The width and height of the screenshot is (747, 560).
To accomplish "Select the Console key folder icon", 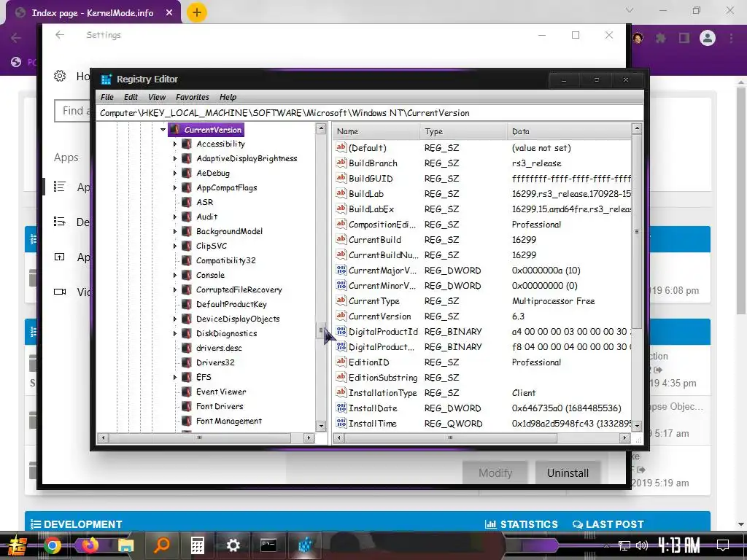I will tap(187, 275).
